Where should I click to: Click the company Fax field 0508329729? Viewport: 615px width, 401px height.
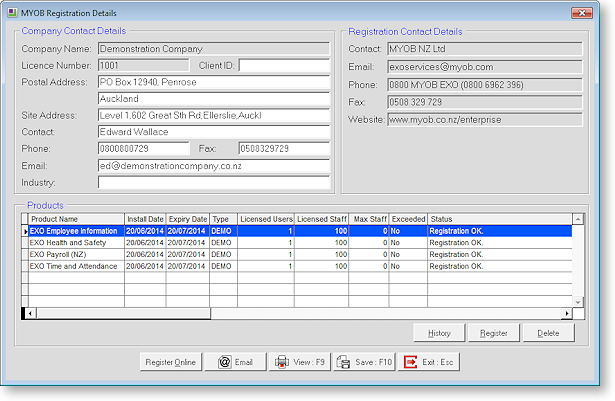point(284,149)
